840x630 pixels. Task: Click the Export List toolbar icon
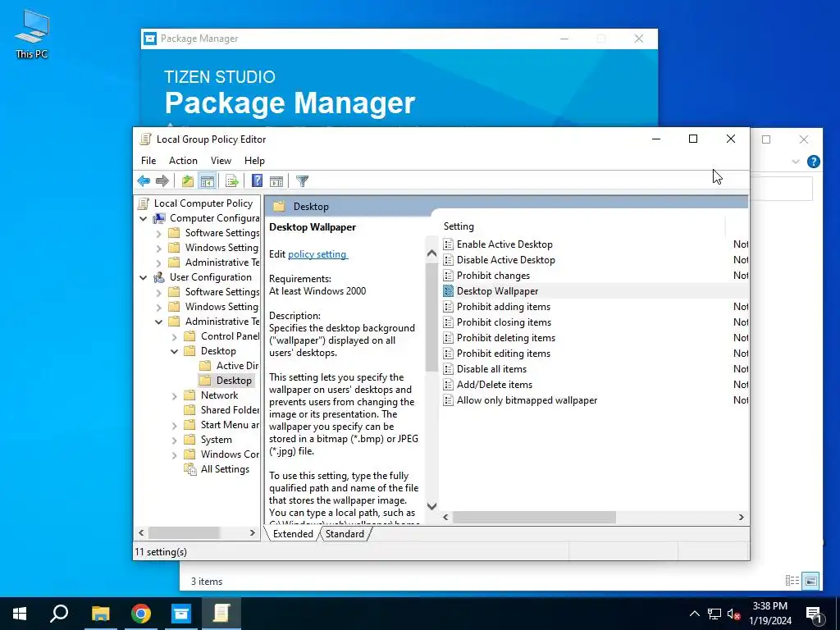(232, 181)
